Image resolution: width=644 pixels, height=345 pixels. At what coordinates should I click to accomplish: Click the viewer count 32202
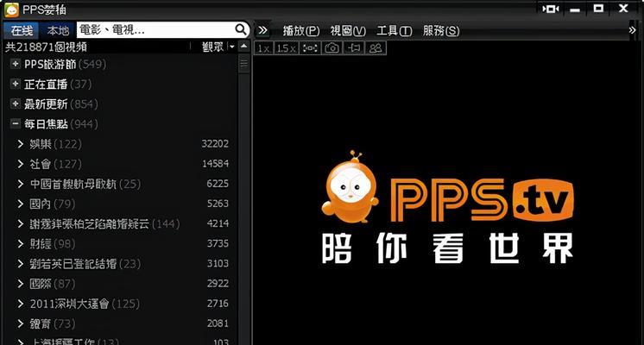click(215, 143)
